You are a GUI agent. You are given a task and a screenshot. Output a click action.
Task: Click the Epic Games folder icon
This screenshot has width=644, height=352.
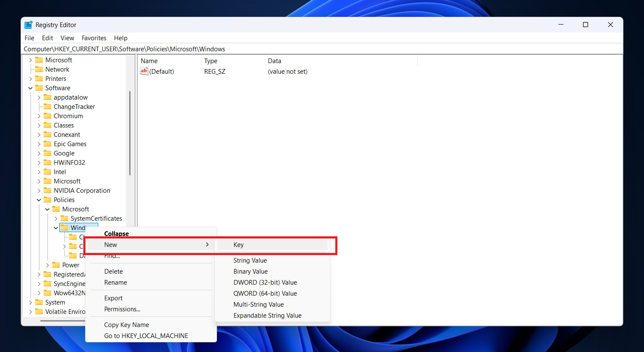pyautogui.click(x=47, y=144)
